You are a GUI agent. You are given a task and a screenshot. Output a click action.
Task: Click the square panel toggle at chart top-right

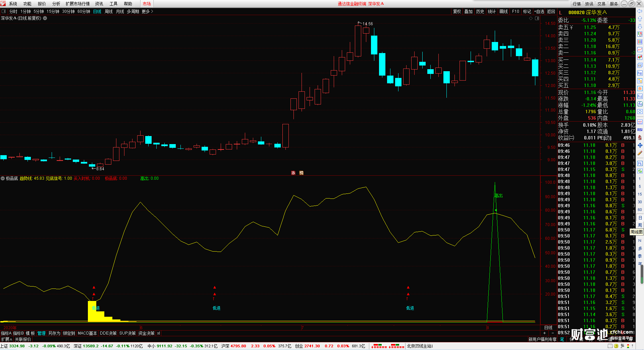pyautogui.click(x=537, y=18)
